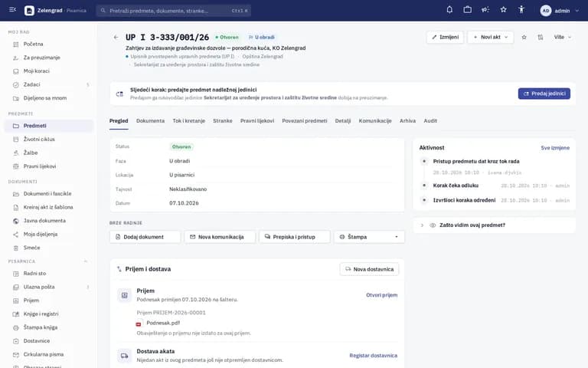The height and width of the screenshot is (368, 588).
Task: Click 'Pristup predmetu dat kroz tok rada' activity
Action: pos(476,162)
